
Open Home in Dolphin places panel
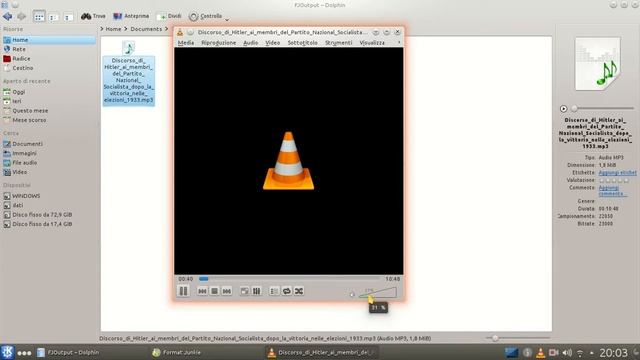49,40
